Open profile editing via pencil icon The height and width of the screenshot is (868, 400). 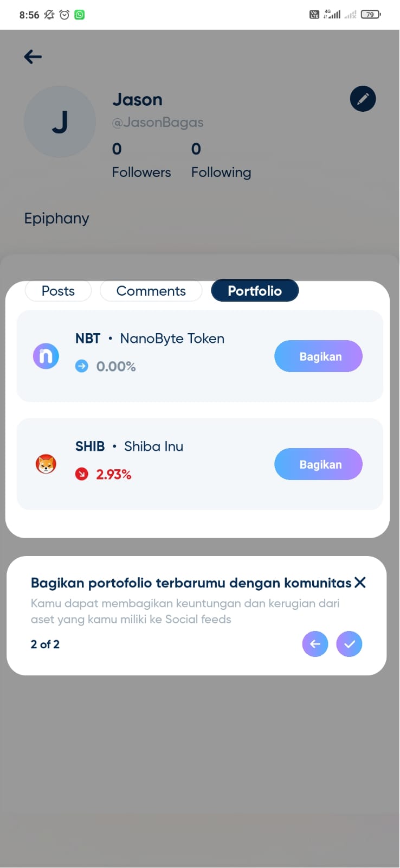(363, 99)
